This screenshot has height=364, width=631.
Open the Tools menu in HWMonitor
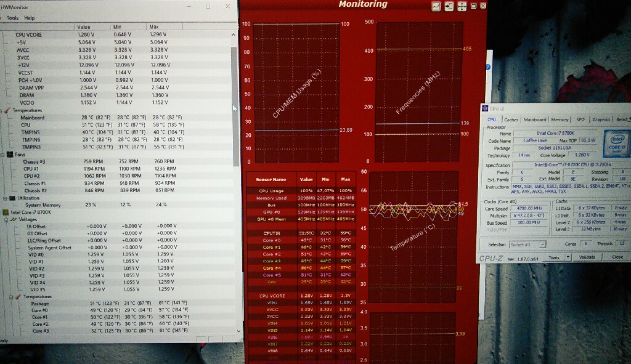pos(12,18)
